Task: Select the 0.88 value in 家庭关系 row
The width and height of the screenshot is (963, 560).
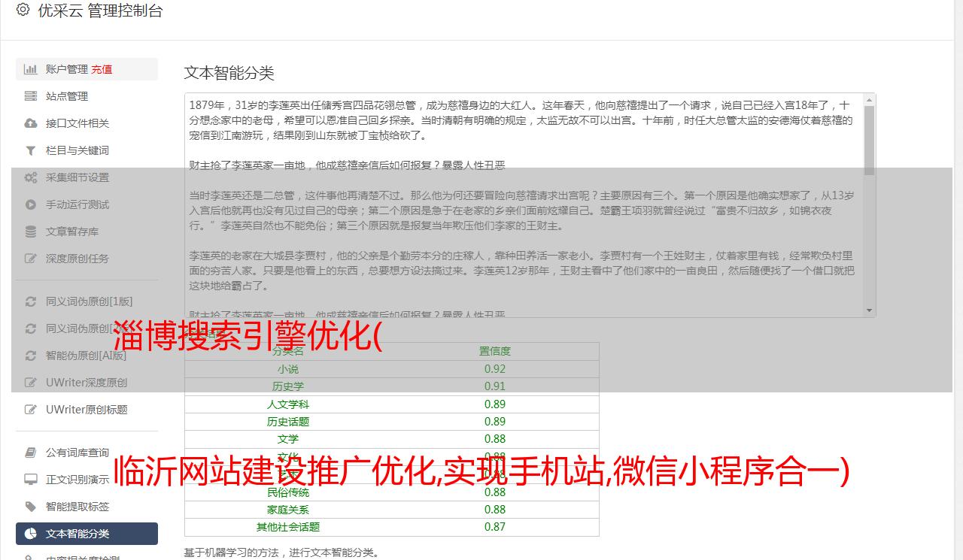Action: tap(495, 510)
